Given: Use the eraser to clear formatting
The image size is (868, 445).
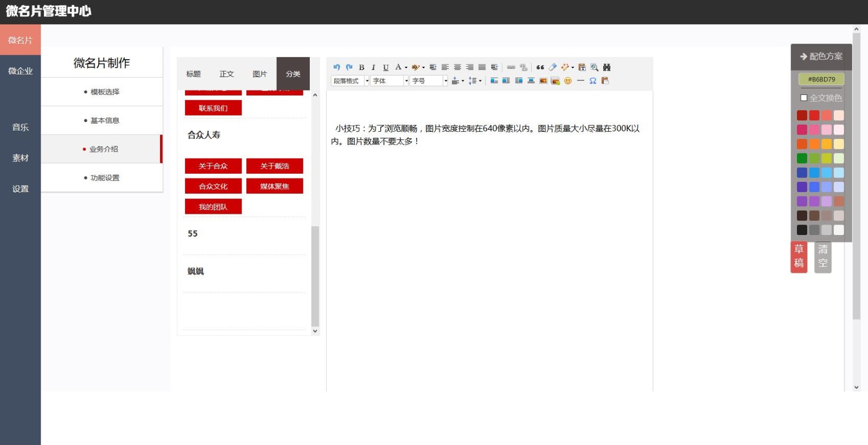Looking at the screenshot, I should 552,67.
